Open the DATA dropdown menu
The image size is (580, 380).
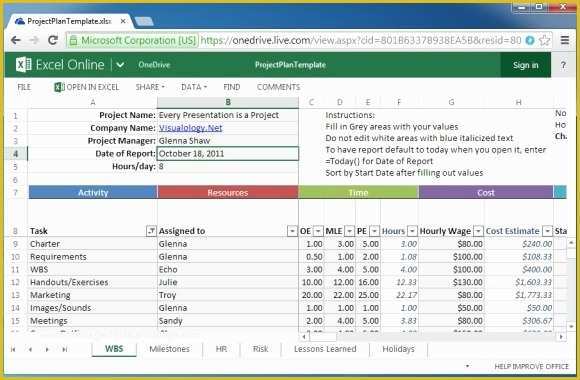tap(194, 87)
